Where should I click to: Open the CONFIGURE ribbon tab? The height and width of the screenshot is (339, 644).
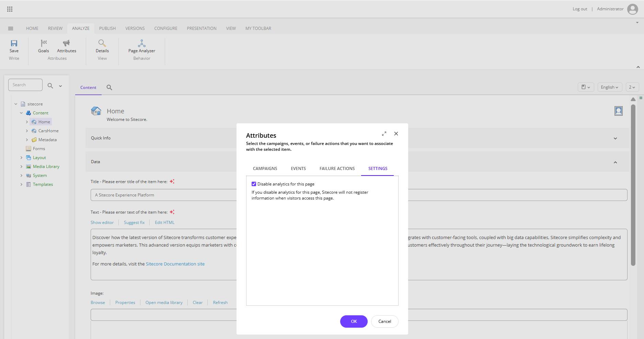coord(166,29)
